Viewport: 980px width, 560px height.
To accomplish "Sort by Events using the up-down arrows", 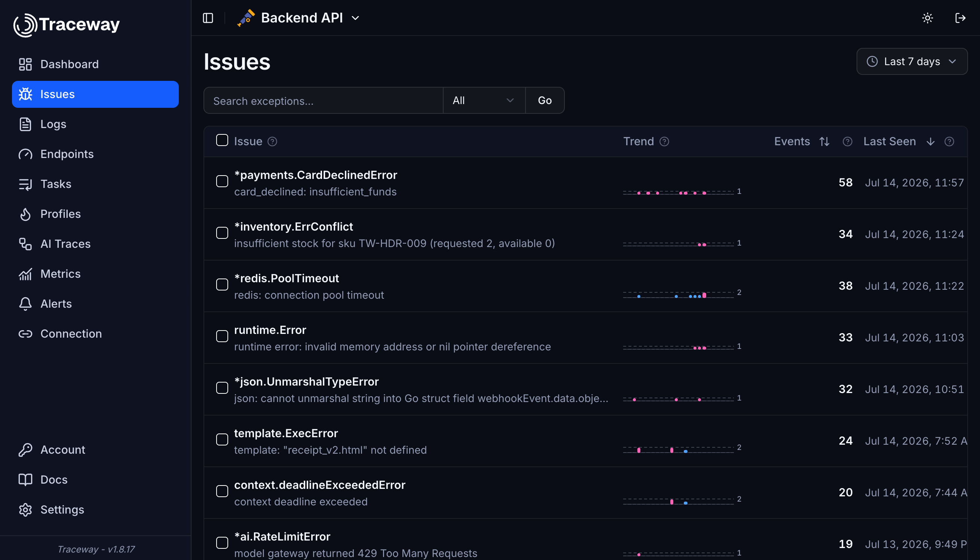I will pos(824,141).
